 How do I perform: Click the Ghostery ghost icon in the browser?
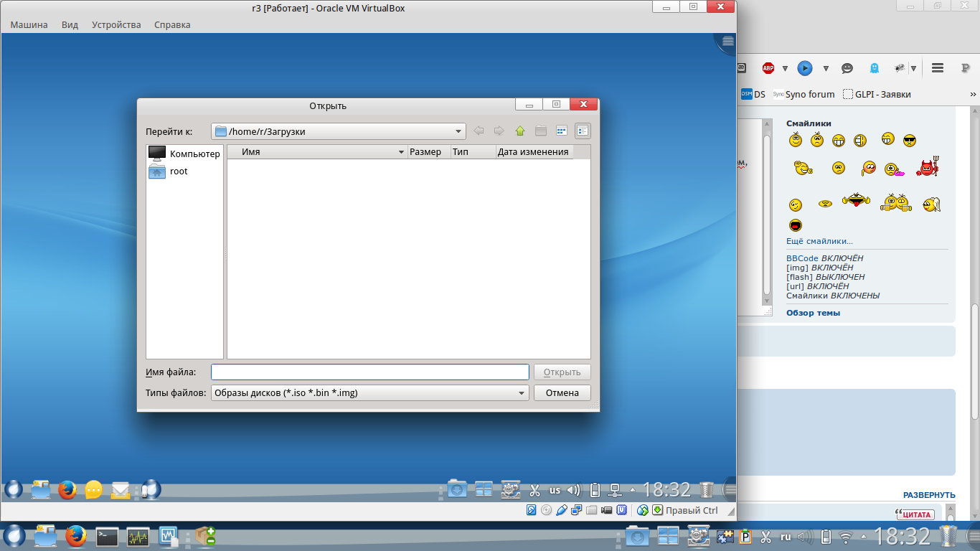[x=874, y=68]
